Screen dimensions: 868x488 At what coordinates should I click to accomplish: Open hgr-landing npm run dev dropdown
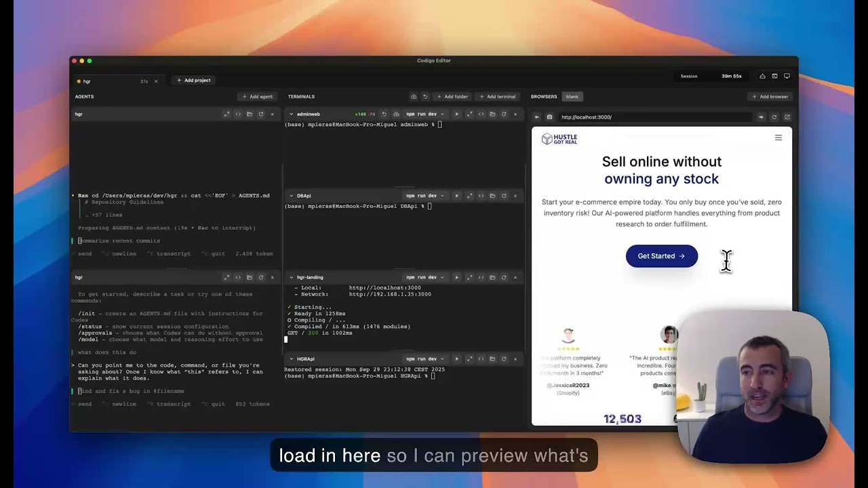click(425, 277)
